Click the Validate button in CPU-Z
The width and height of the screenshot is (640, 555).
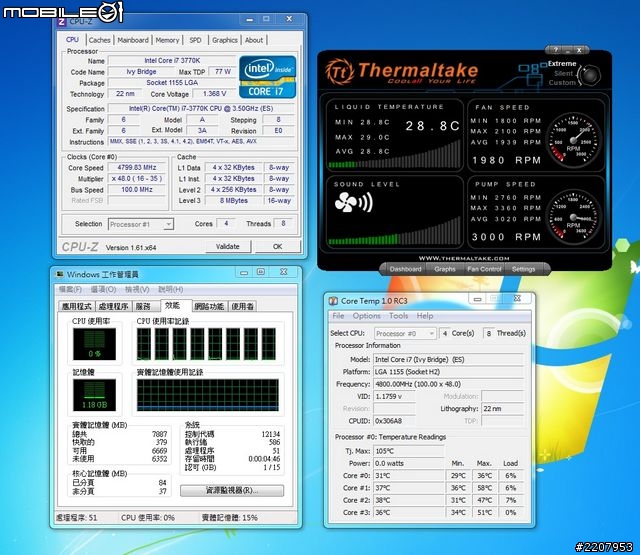click(228, 246)
